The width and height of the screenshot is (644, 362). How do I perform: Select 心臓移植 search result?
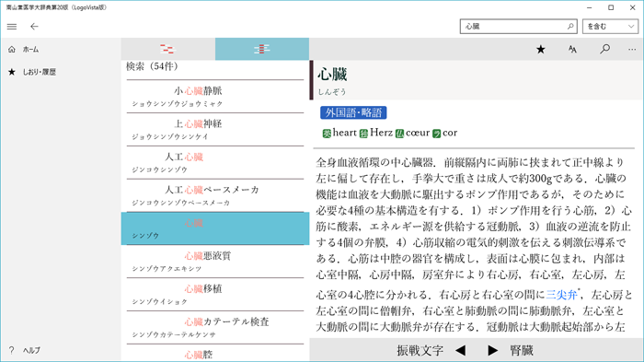(x=214, y=295)
